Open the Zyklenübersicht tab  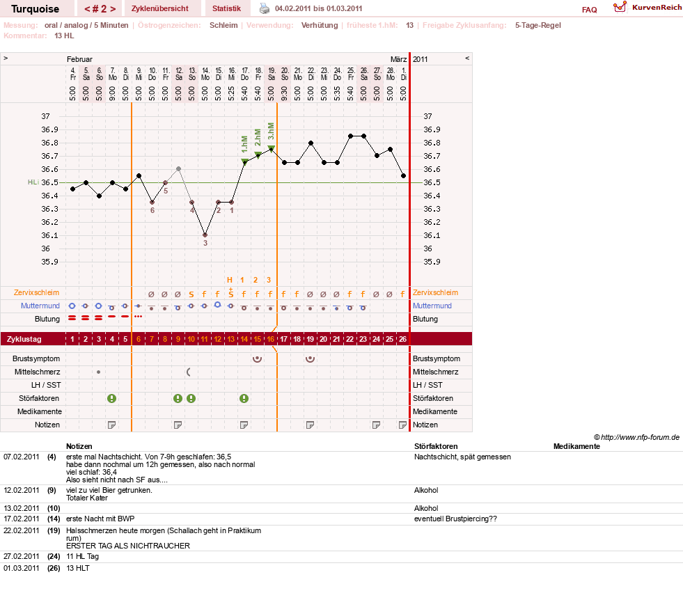[x=160, y=8]
